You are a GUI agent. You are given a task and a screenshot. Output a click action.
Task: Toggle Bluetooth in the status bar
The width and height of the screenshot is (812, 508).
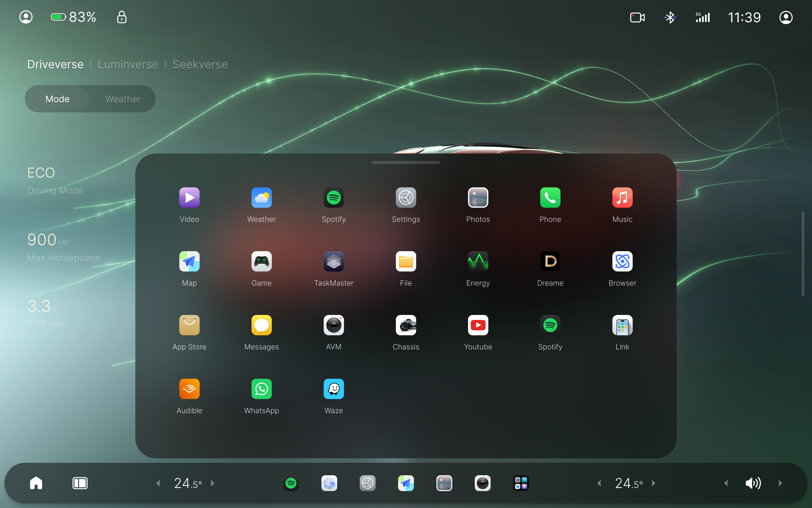tap(670, 17)
